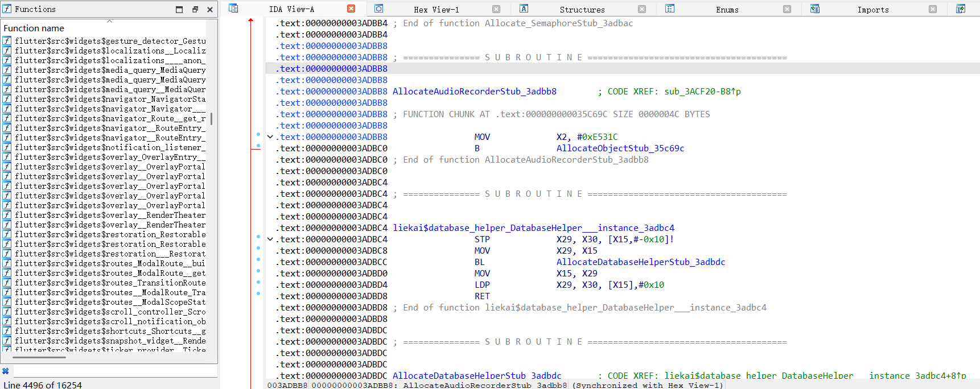The height and width of the screenshot is (389, 980).
Task: Click the Structures tab icon
Action: pyautogui.click(x=524, y=9)
